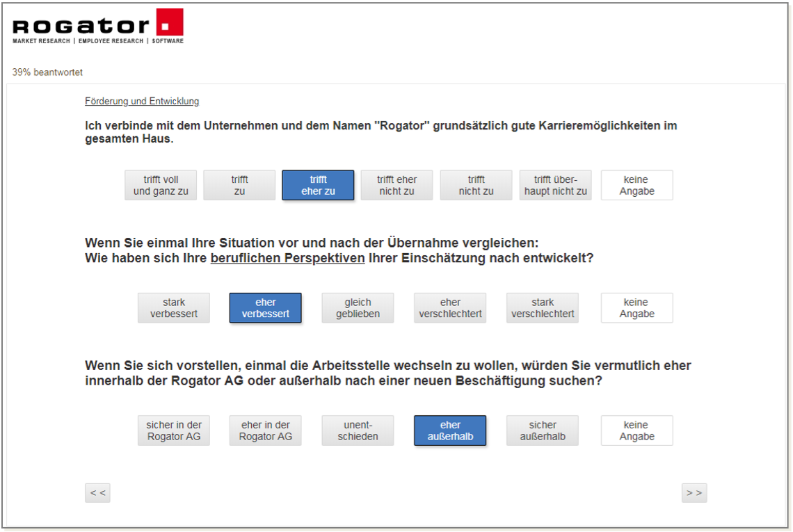Pick 'unentschieden' for job change question
This screenshot has width=793, height=532.
click(358, 430)
